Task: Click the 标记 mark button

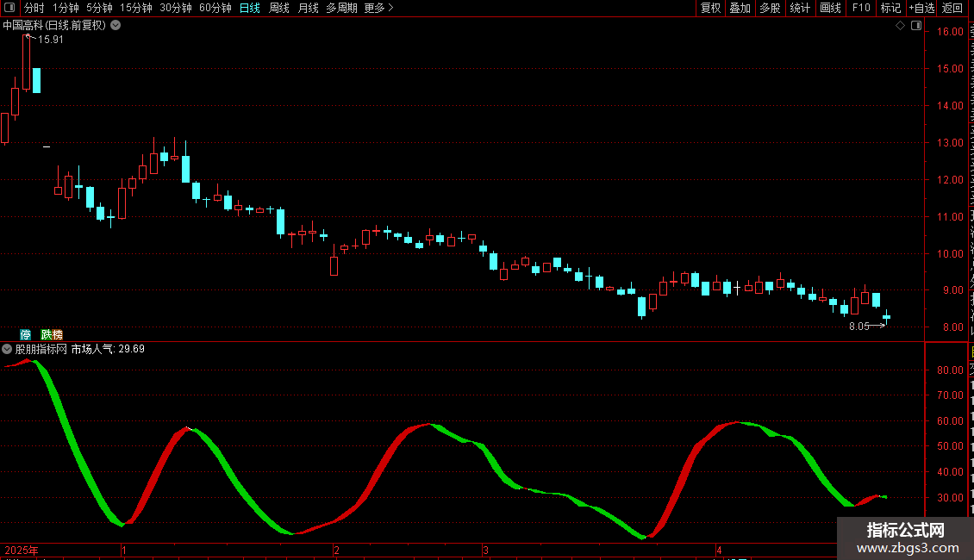Action: (890, 8)
